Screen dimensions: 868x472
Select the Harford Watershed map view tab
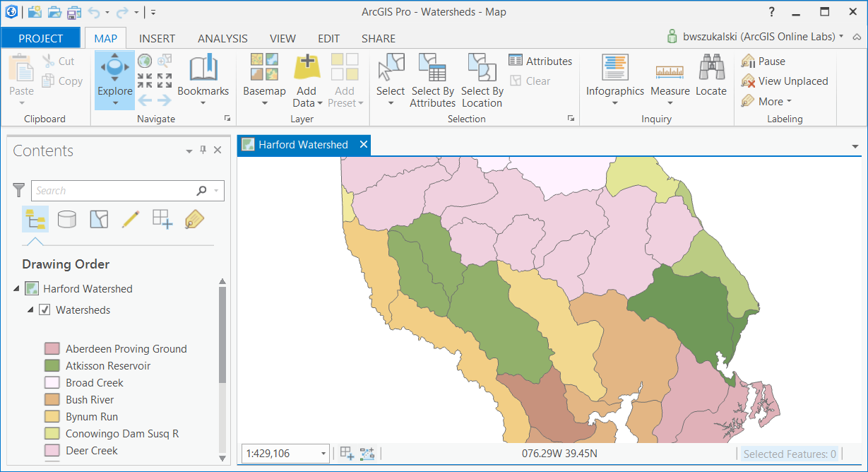[303, 145]
